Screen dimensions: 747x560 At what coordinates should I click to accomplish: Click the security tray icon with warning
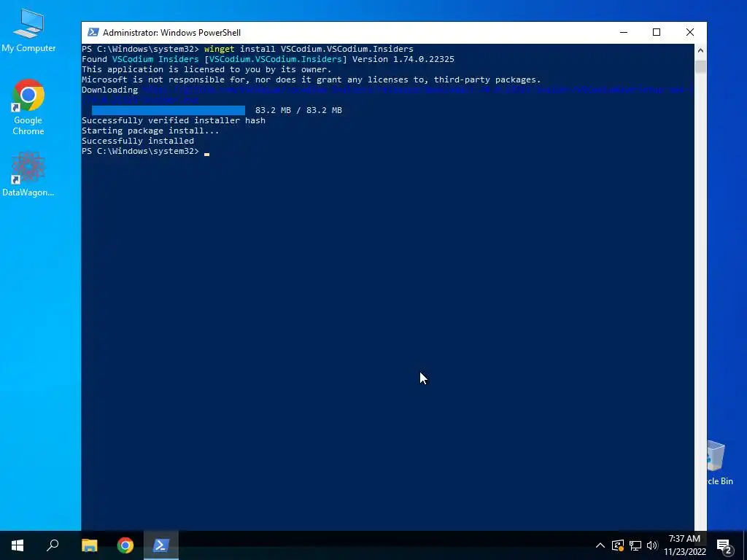tap(618, 545)
